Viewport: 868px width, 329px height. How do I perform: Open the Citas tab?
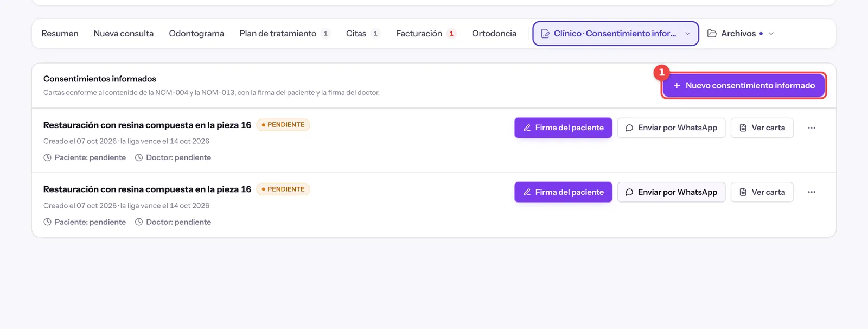pos(362,34)
